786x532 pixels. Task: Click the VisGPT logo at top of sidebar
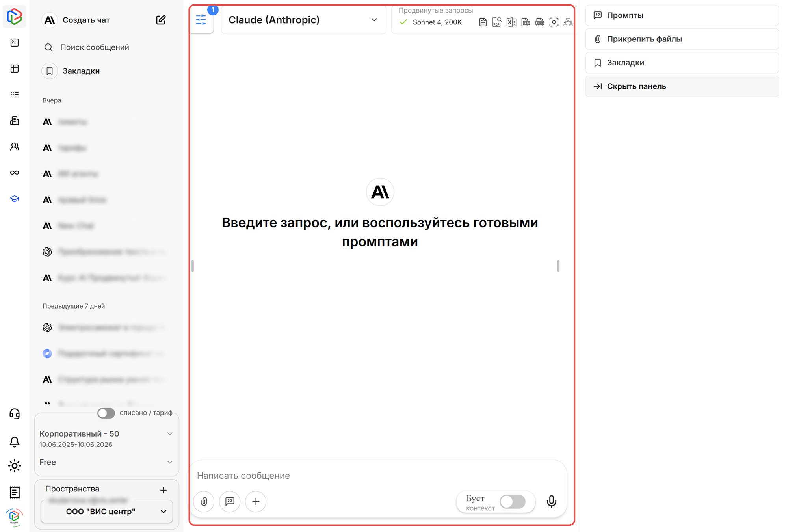[x=15, y=17]
